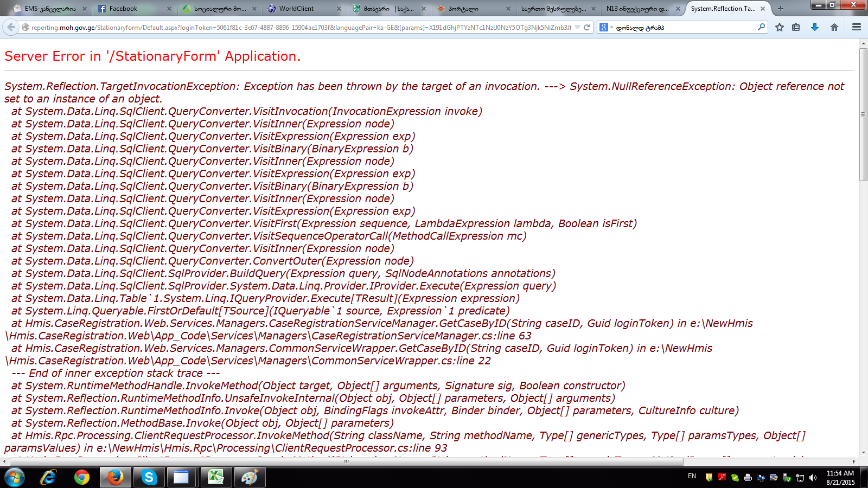Open the bookmarks list icon
Image resolution: width=868 pixels, height=488 pixels.
coord(796,27)
